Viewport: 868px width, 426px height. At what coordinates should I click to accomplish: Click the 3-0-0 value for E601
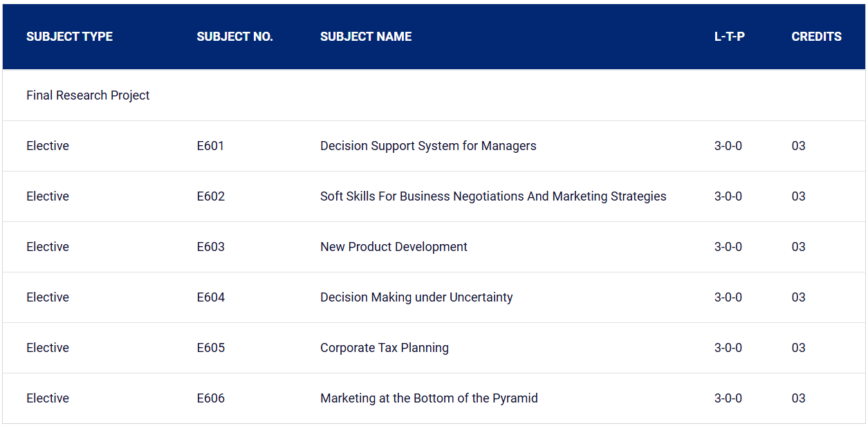(x=728, y=146)
